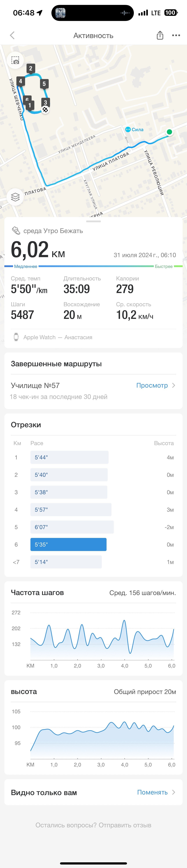Image resolution: width=187 pixels, height=868 pixels.
Task: Tap Поменять to change visibility
Action: (152, 792)
